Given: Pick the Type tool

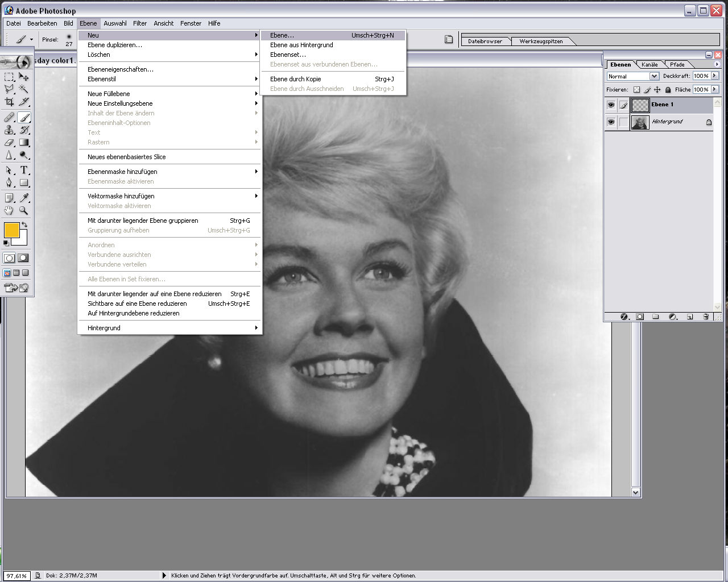Looking at the screenshot, I should (24, 170).
